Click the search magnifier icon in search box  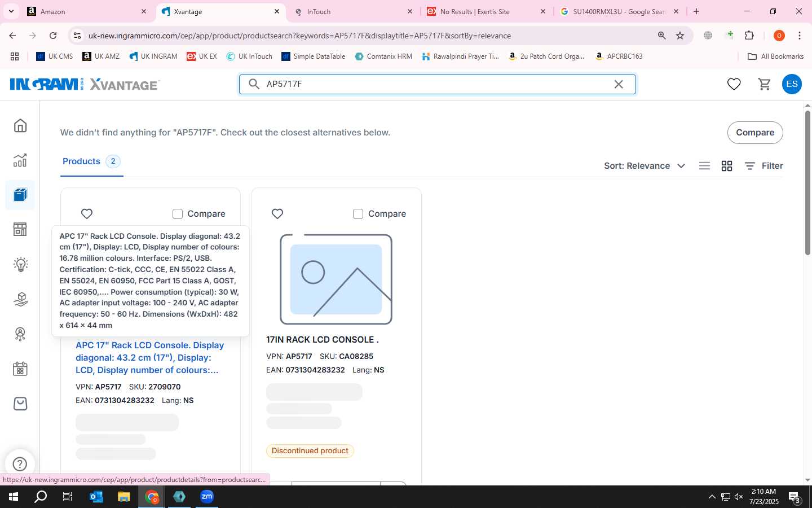click(x=254, y=84)
